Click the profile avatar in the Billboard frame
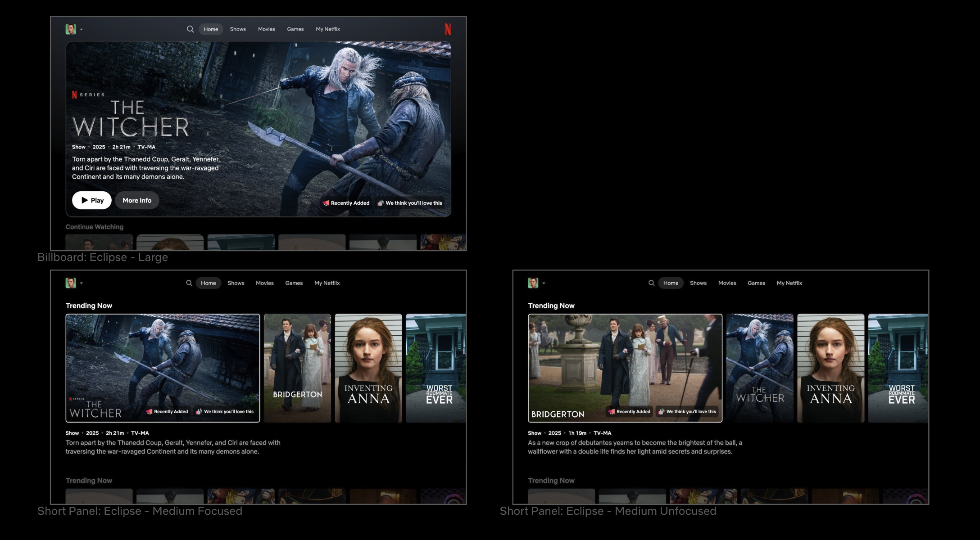The width and height of the screenshot is (980, 540). click(71, 29)
